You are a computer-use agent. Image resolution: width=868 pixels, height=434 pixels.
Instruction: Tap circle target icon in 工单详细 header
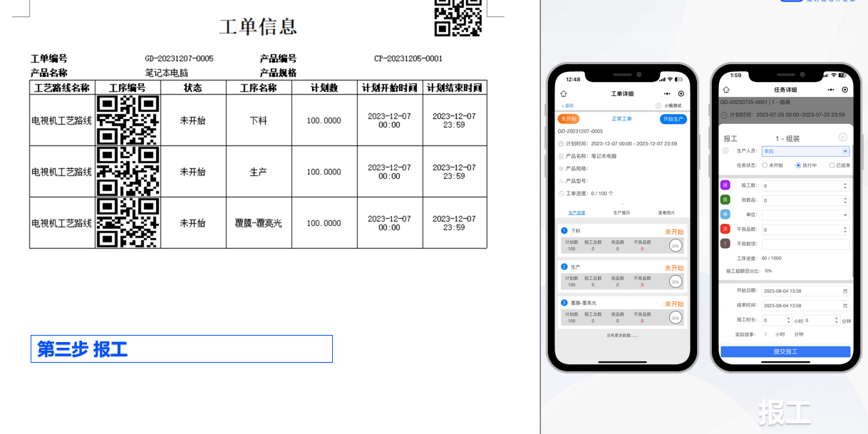click(681, 93)
